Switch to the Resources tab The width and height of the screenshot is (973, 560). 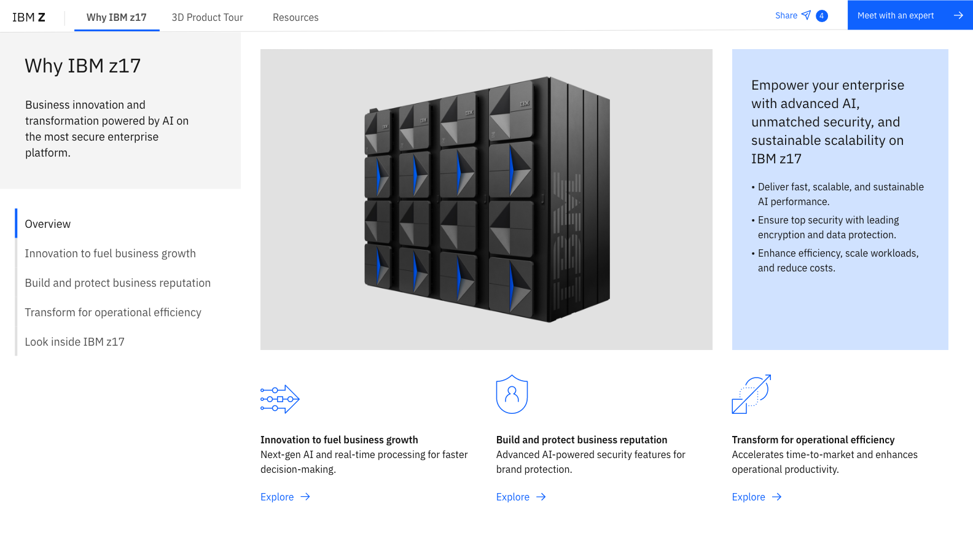(x=295, y=17)
